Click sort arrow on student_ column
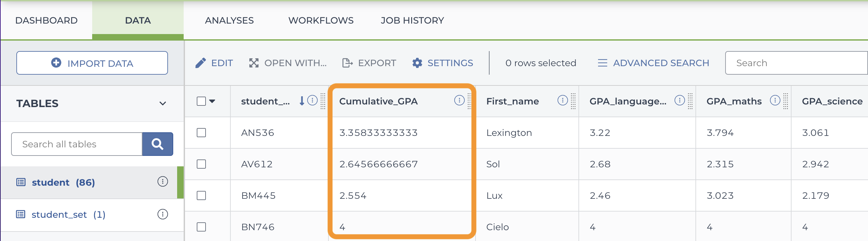868x241 pixels. (302, 101)
